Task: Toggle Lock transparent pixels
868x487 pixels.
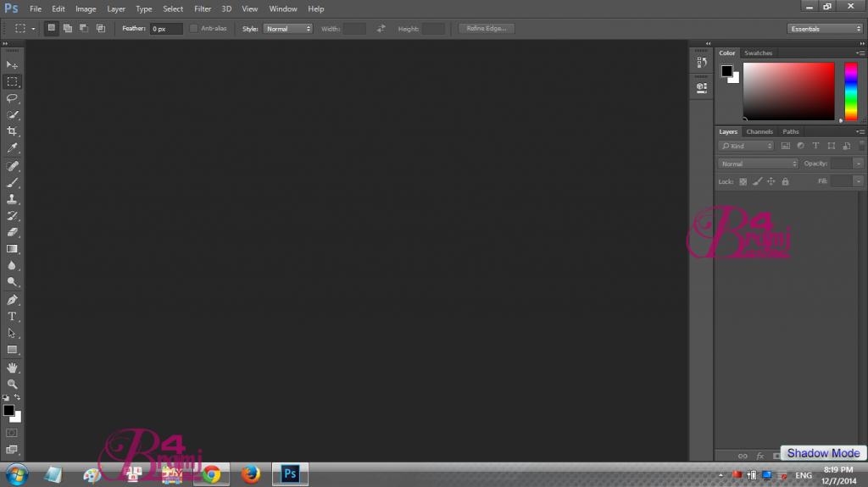Action: point(743,181)
